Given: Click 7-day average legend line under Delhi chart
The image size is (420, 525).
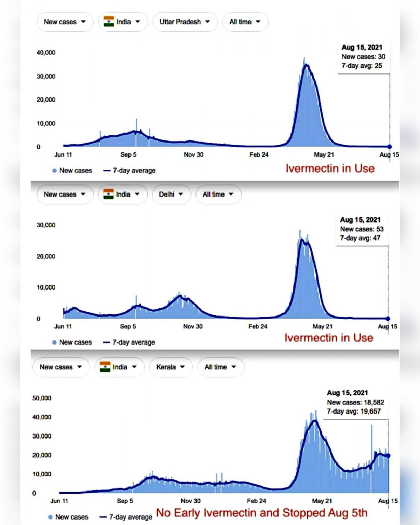Looking at the screenshot, I should (x=107, y=342).
